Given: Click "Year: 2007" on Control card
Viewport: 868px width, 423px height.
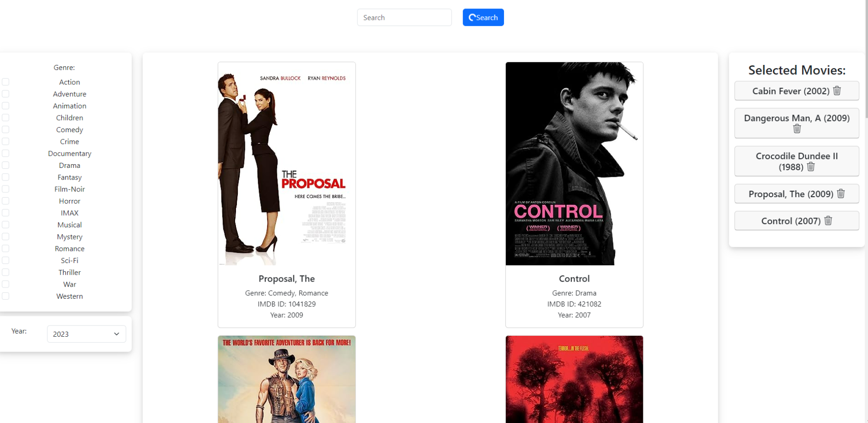Looking at the screenshot, I should click(574, 315).
